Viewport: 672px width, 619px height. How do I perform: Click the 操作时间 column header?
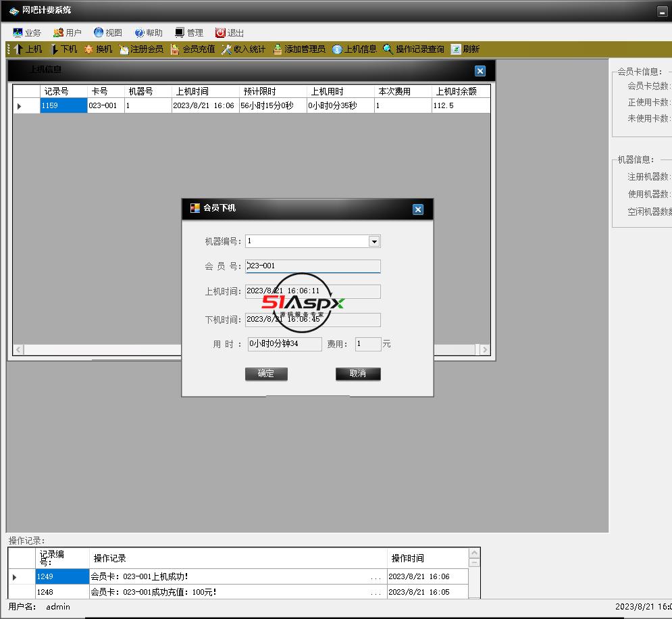click(428, 558)
